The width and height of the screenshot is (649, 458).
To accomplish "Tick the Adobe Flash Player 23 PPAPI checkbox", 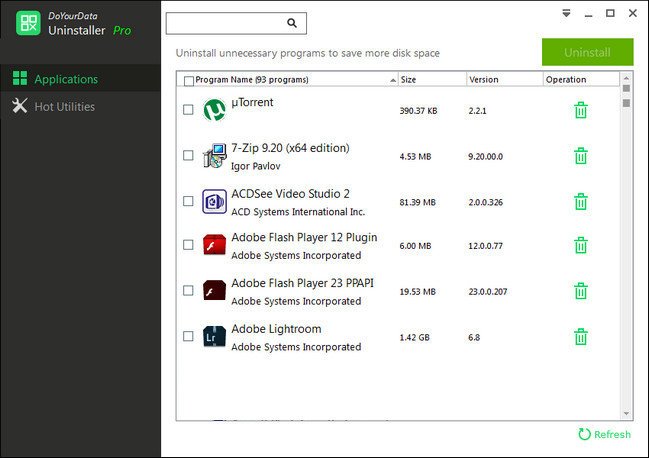I will [x=188, y=290].
